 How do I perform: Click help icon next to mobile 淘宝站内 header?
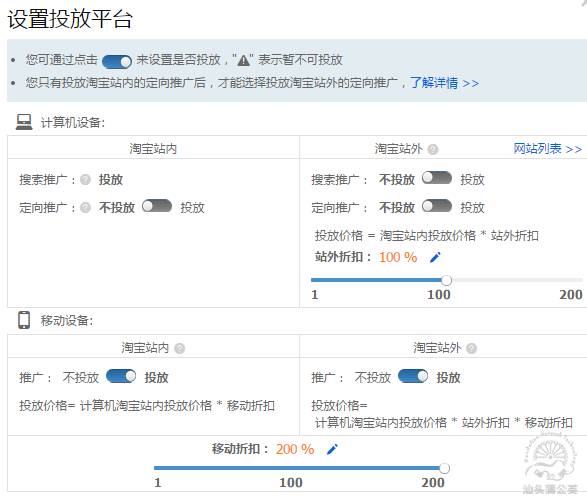click(180, 349)
